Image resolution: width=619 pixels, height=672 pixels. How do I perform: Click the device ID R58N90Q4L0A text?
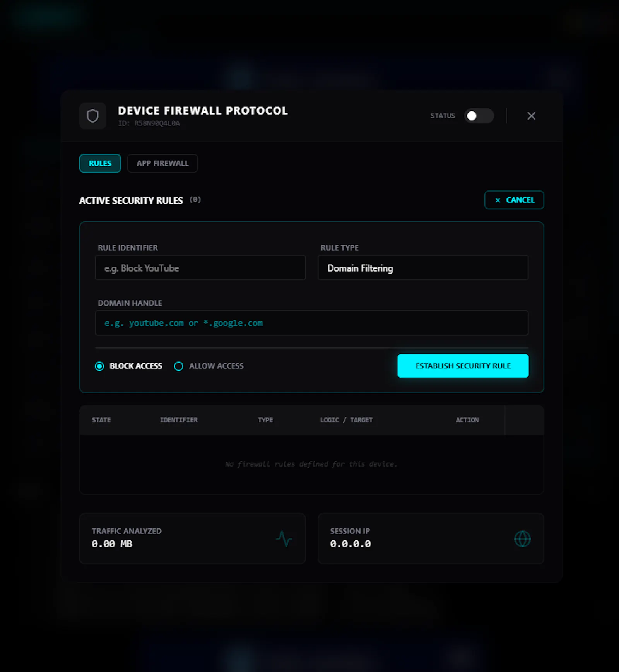149,123
